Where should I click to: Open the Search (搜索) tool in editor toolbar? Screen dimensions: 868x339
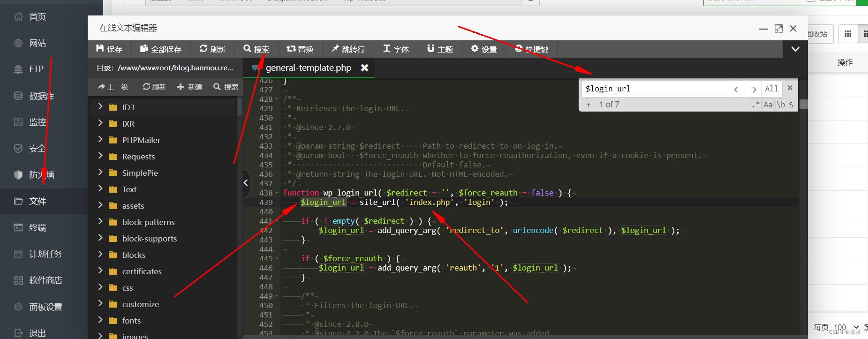pyautogui.click(x=256, y=49)
